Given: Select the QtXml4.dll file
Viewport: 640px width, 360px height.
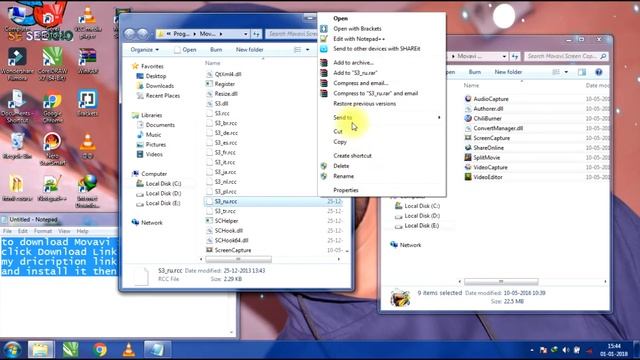Looking at the screenshot, I should [228, 74].
